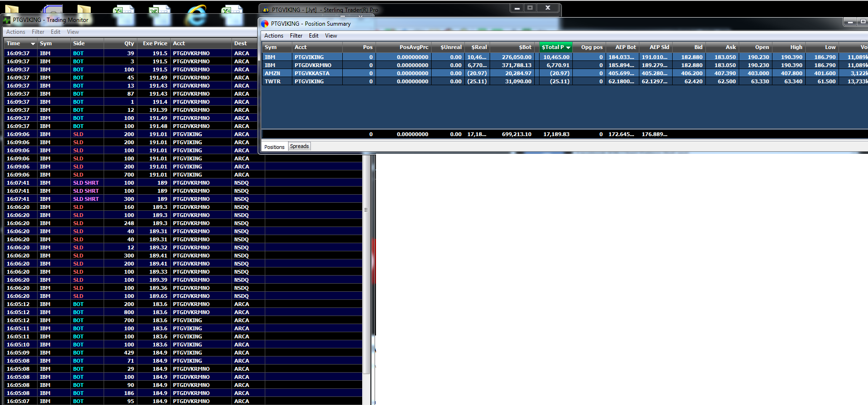
Task: Click the Ask column header
Action: point(722,47)
